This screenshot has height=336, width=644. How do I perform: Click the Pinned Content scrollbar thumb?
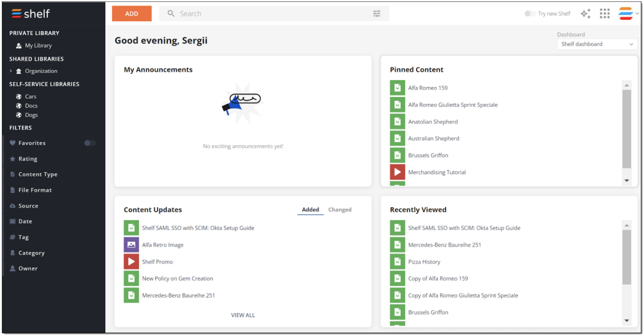[627, 129]
